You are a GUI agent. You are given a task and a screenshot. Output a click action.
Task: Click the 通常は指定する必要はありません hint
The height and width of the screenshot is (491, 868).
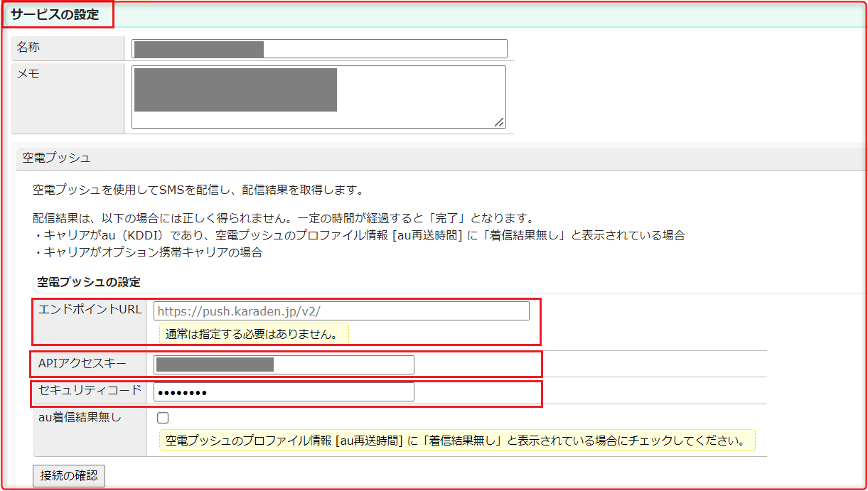(252, 333)
